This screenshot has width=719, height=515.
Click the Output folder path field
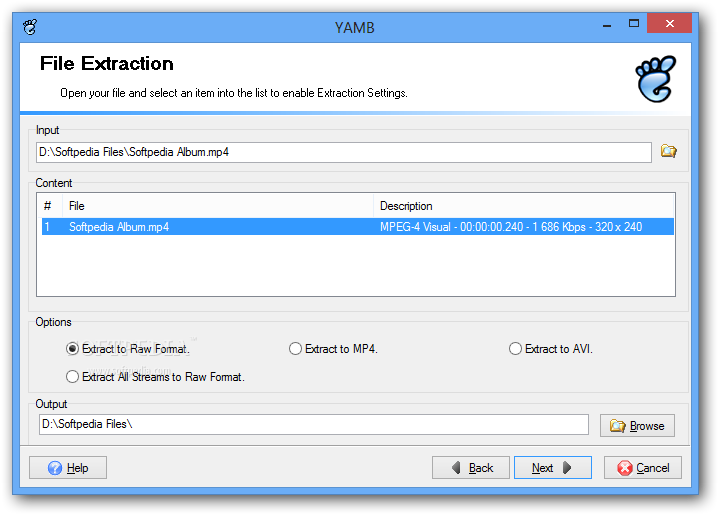point(314,425)
